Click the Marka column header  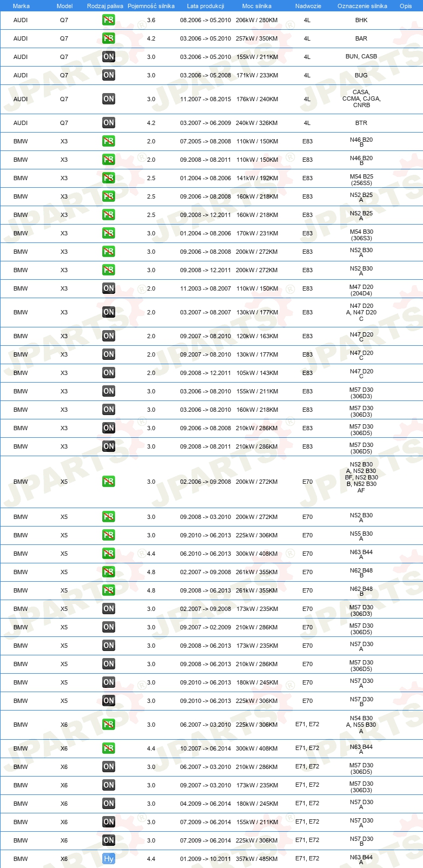(21, 6)
